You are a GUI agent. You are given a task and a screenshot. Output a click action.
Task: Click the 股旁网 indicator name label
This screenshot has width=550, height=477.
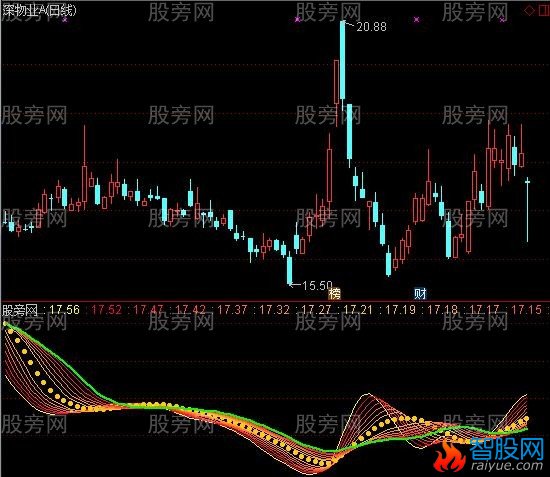(20, 310)
